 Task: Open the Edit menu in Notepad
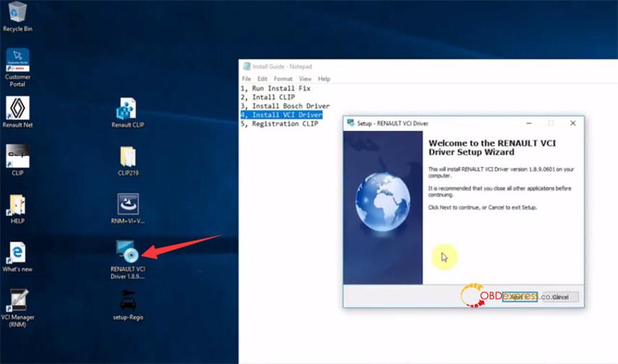tap(262, 79)
